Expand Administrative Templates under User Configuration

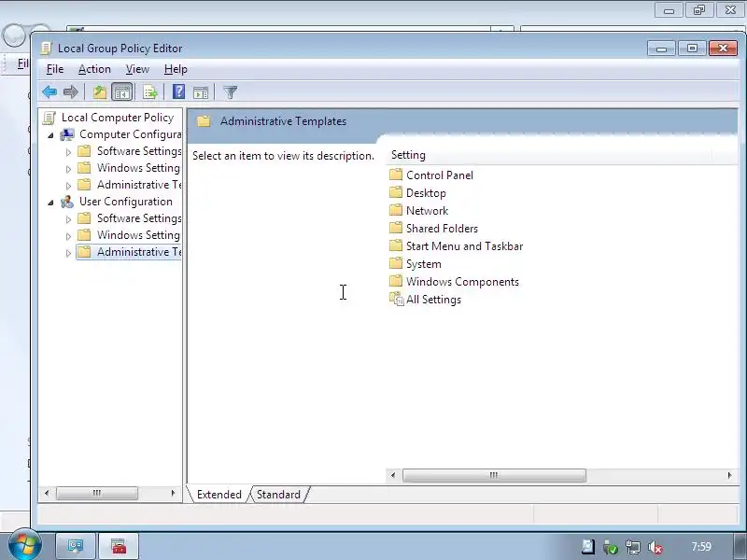[68, 253]
